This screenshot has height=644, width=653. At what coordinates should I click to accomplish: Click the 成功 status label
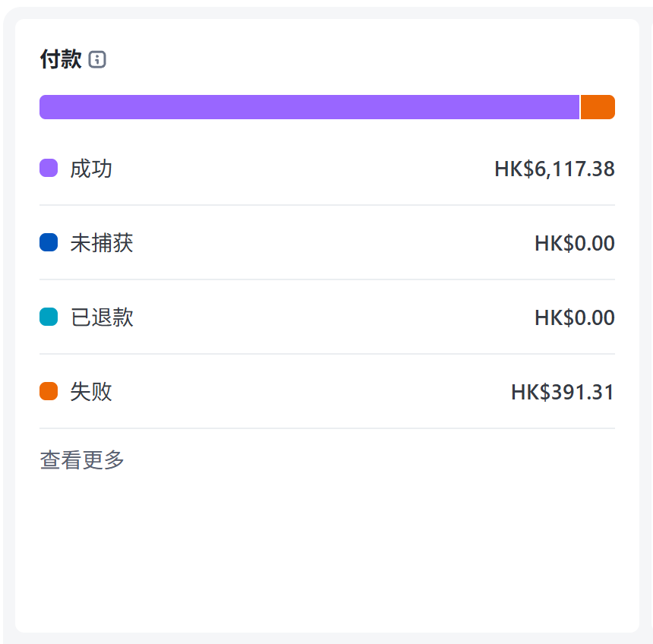(x=91, y=169)
